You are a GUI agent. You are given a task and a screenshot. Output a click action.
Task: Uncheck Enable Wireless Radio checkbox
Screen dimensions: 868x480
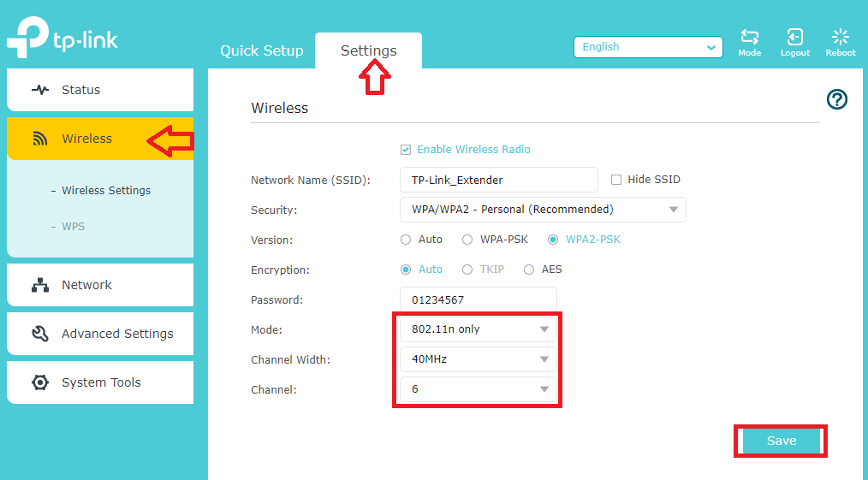pyautogui.click(x=406, y=150)
